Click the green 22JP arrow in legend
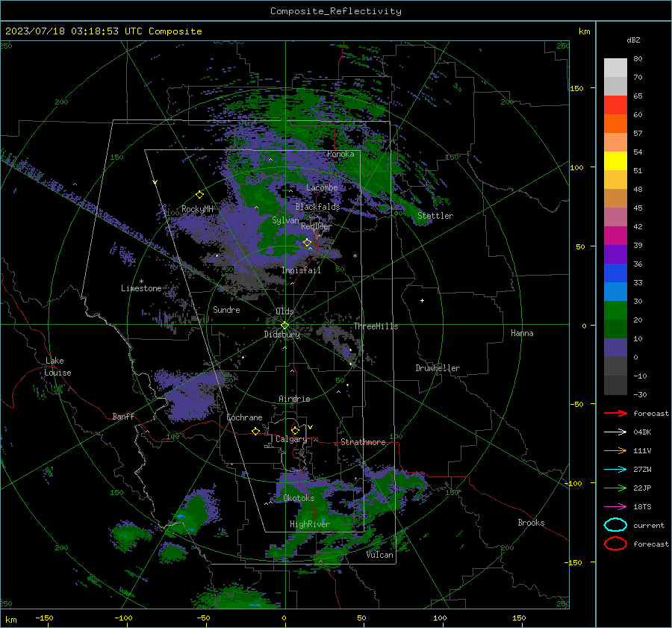This screenshot has height=628, width=672. click(615, 488)
